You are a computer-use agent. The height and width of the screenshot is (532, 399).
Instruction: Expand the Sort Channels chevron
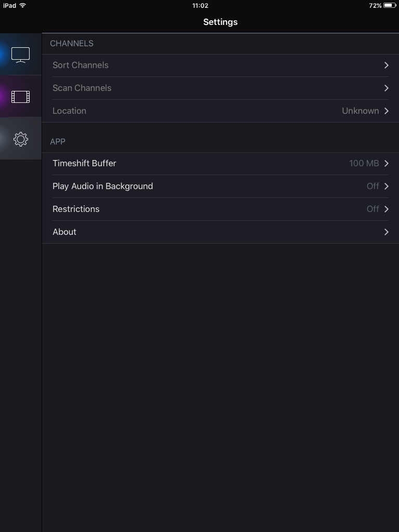386,65
